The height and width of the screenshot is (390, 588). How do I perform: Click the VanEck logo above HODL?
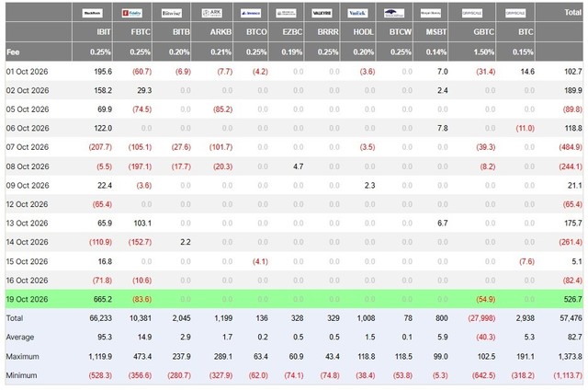pos(357,13)
